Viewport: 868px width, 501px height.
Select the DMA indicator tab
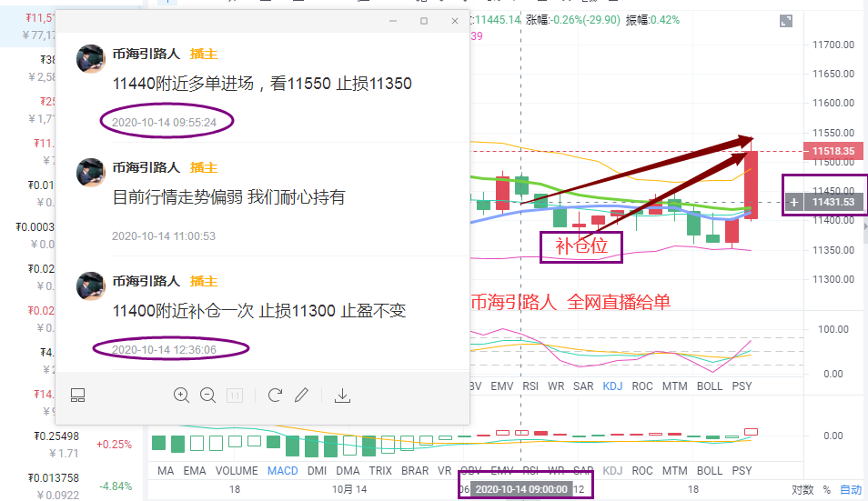coord(348,471)
